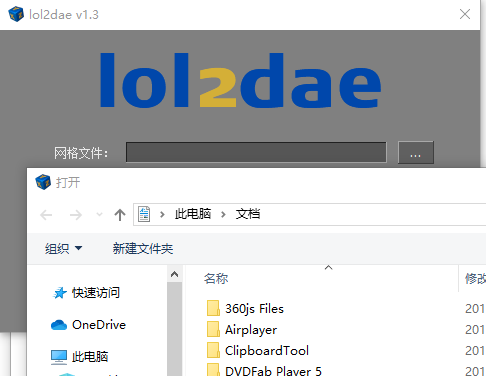The height and width of the screenshot is (376, 486).
Task: Open the 组织 dropdown menu
Action: point(63,249)
